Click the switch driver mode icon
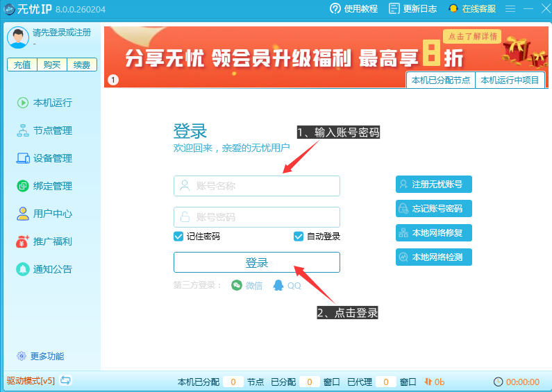Screen dimensions: 552x392 [65, 380]
